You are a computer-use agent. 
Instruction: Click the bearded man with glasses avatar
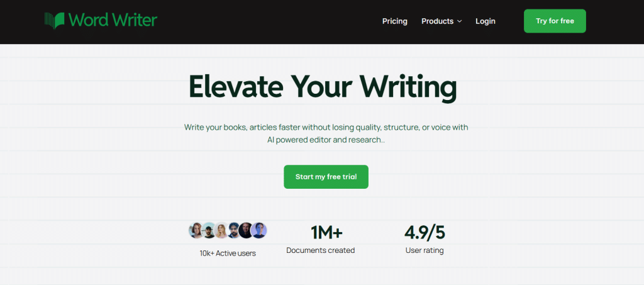point(234,230)
